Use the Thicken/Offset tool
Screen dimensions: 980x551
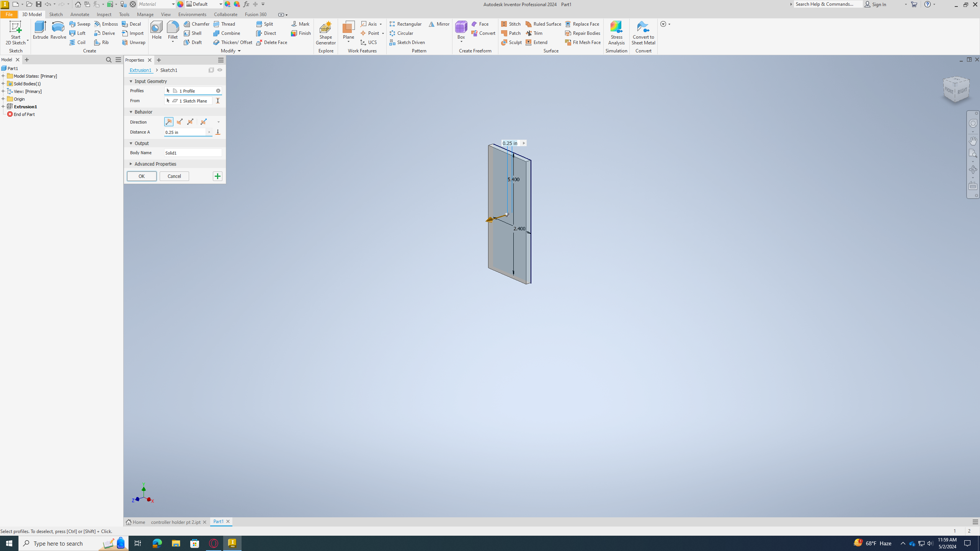point(233,42)
